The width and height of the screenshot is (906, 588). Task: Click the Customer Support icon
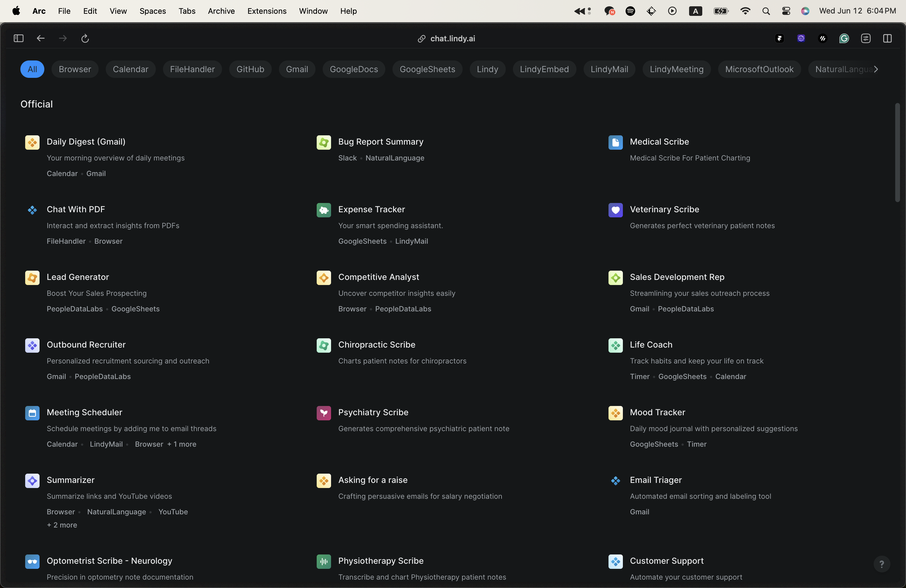pos(616,562)
